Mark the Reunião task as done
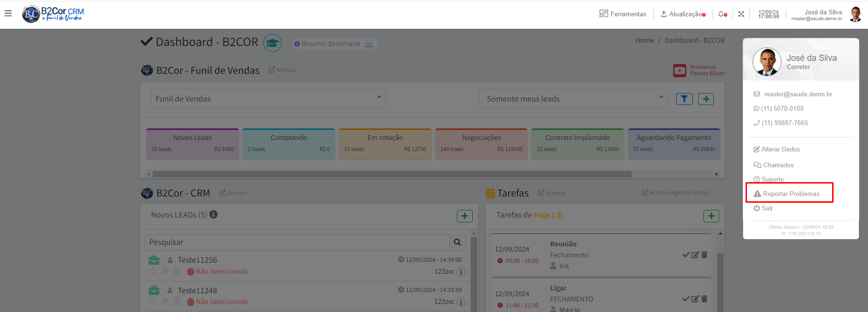The width and height of the screenshot is (868, 312). click(x=686, y=255)
